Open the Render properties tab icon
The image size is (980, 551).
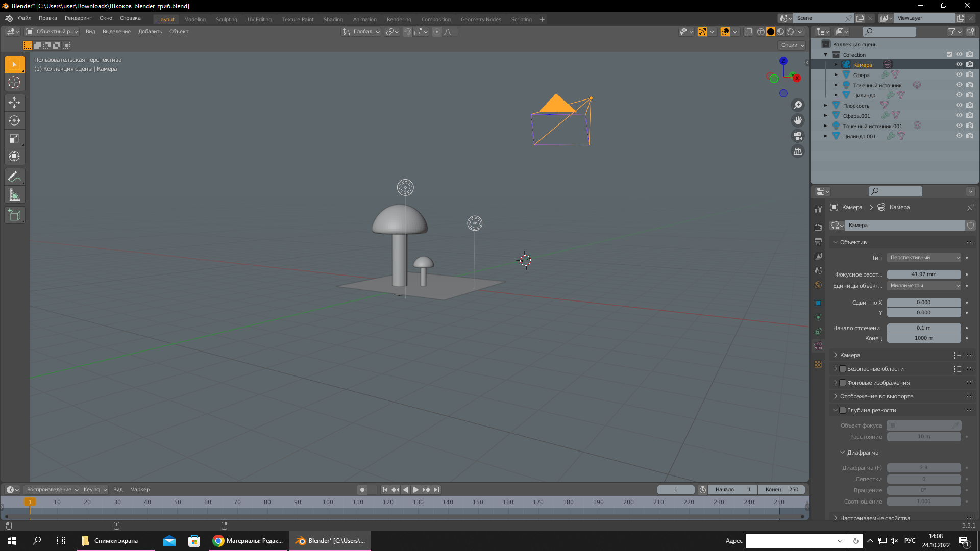818,227
